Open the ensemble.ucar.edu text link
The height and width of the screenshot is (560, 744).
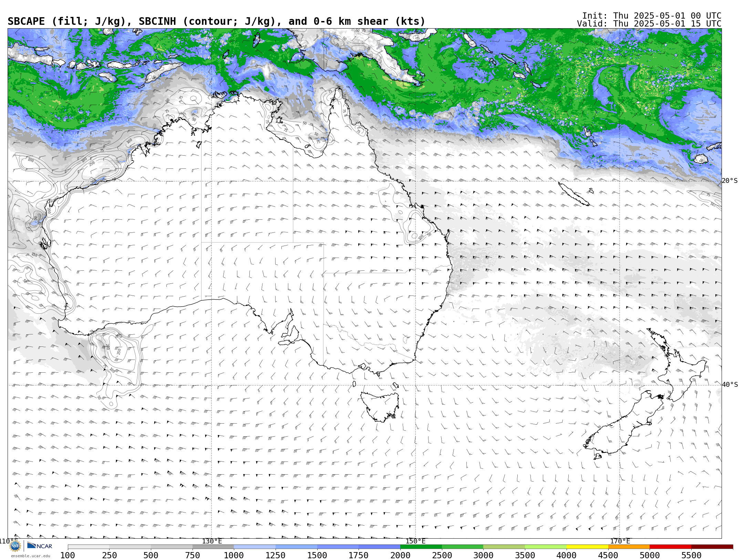(30, 556)
